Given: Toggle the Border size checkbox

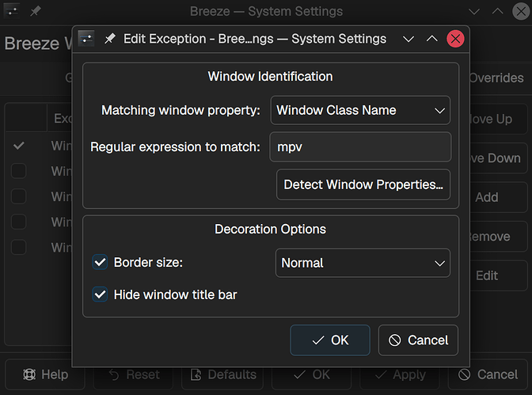Looking at the screenshot, I should point(100,262).
